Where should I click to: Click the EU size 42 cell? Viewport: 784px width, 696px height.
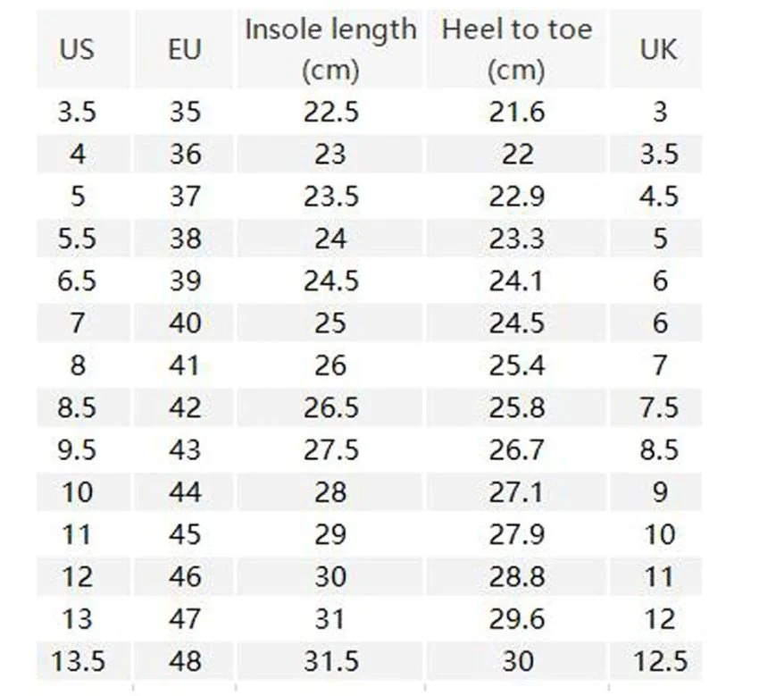[x=184, y=407]
